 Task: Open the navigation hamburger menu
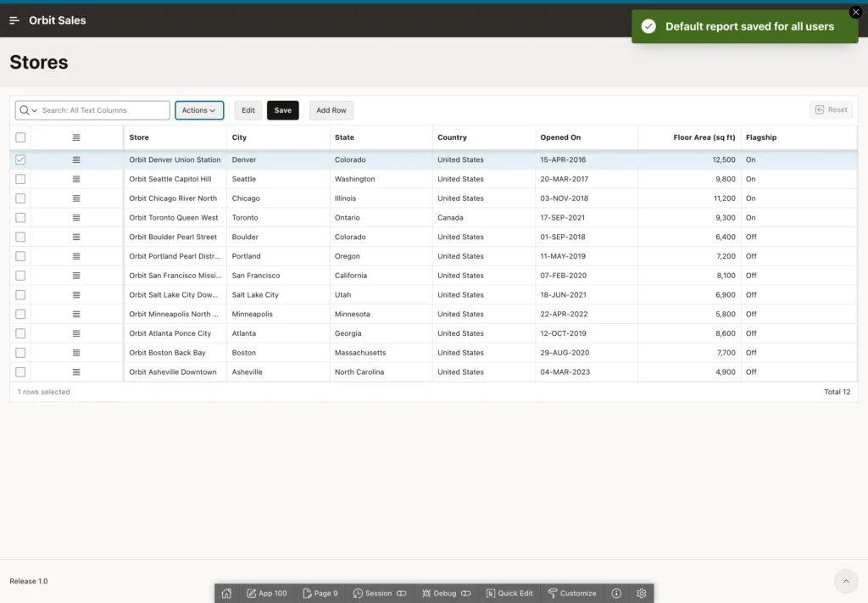[14, 20]
